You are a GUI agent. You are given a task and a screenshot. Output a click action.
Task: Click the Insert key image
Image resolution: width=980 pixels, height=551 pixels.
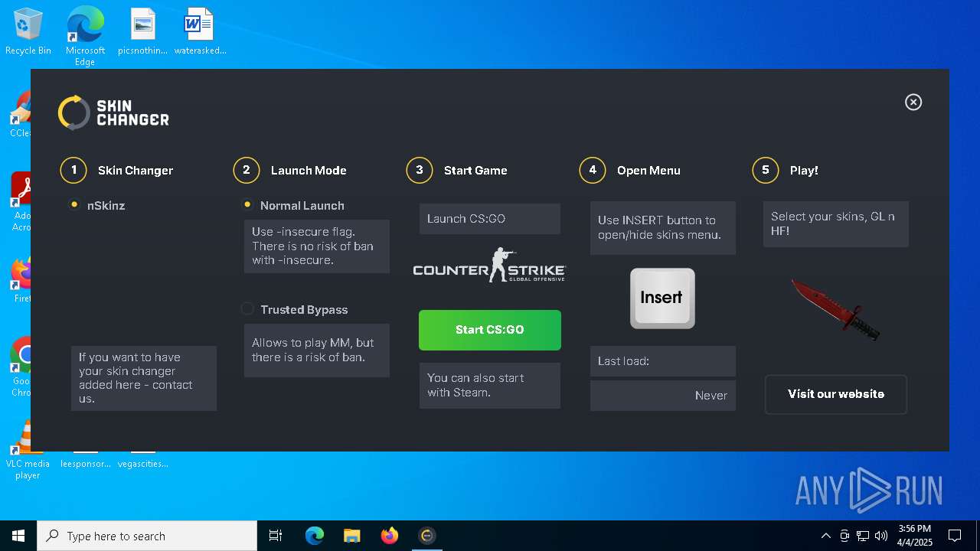[662, 298]
